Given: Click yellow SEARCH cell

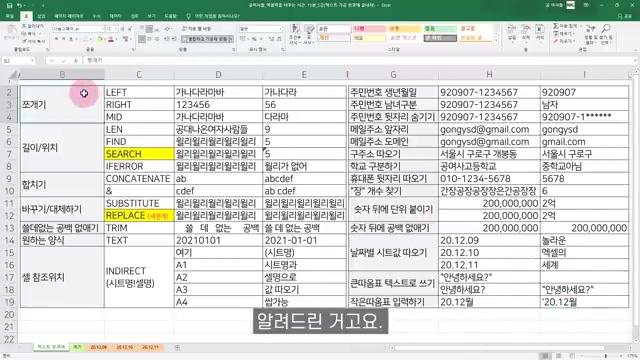Looking at the screenshot, I should tap(139, 154).
